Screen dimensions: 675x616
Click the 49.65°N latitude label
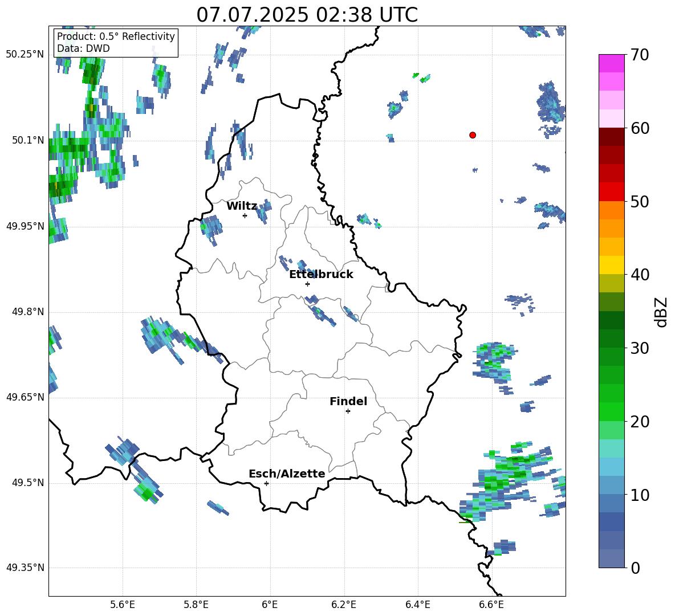click(x=25, y=397)
